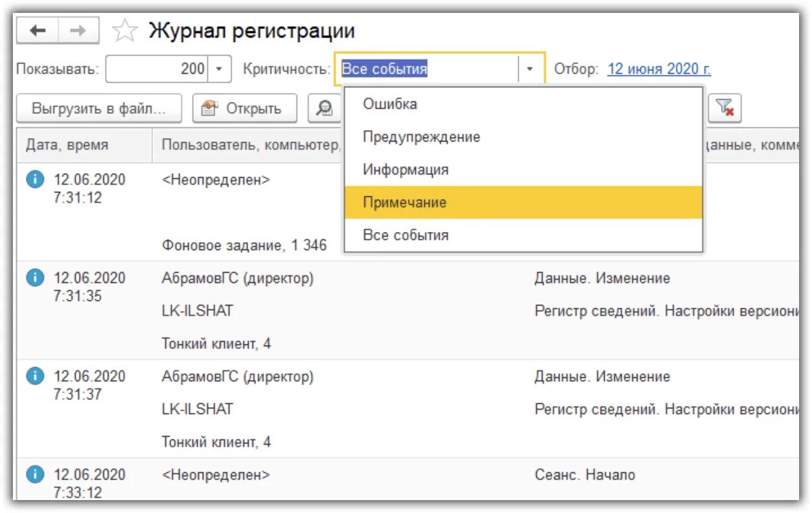Click the info icon on the 7:31:37 row
Image resolution: width=812 pixels, height=513 pixels.
35,377
